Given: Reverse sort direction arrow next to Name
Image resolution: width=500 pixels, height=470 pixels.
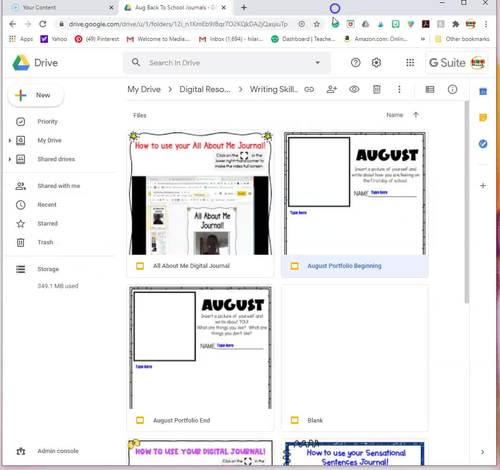Looking at the screenshot, I should pyautogui.click(x=416, y=115).
